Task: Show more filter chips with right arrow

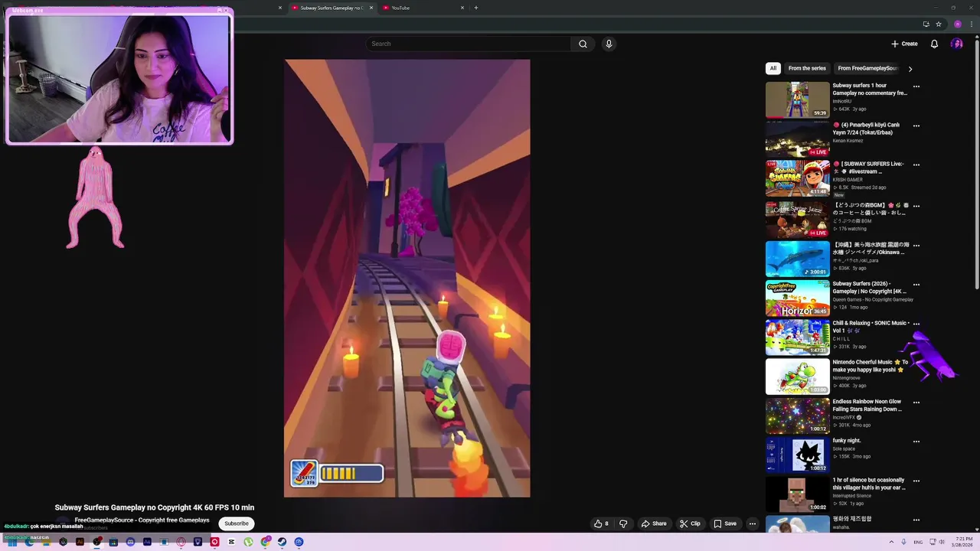Action: coord(910,69)
